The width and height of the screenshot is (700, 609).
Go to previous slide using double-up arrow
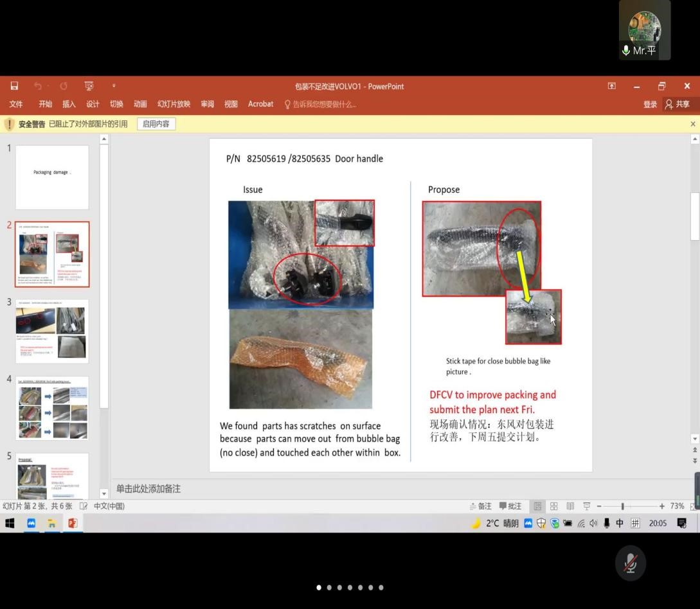695,450
